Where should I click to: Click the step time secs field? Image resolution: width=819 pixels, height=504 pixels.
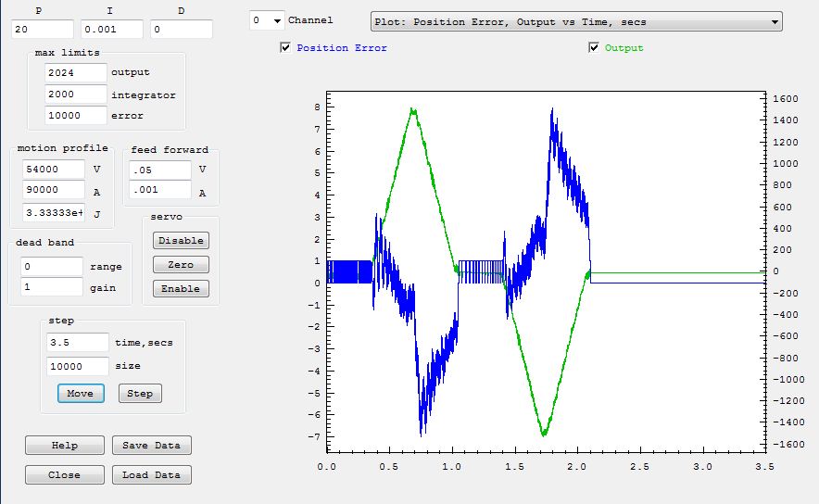click(x=76, y=342)
